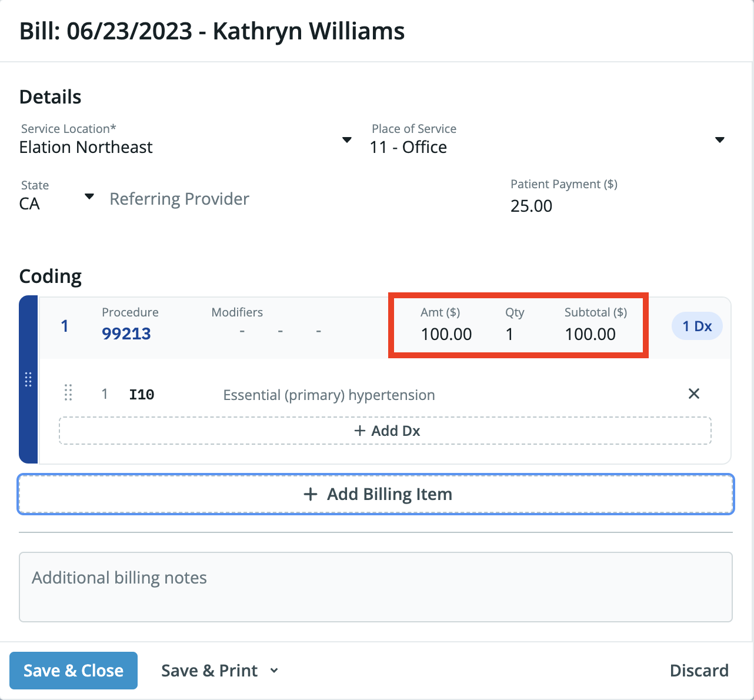This screenshot has width=754, height=700.
Task: Click the 1 Dx badge
Action: point(697,325)
